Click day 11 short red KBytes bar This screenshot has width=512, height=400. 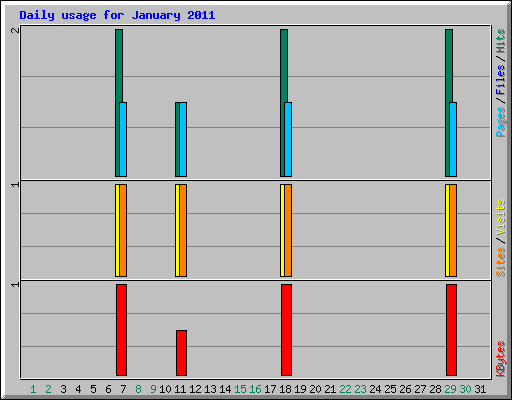pos(181,353)
